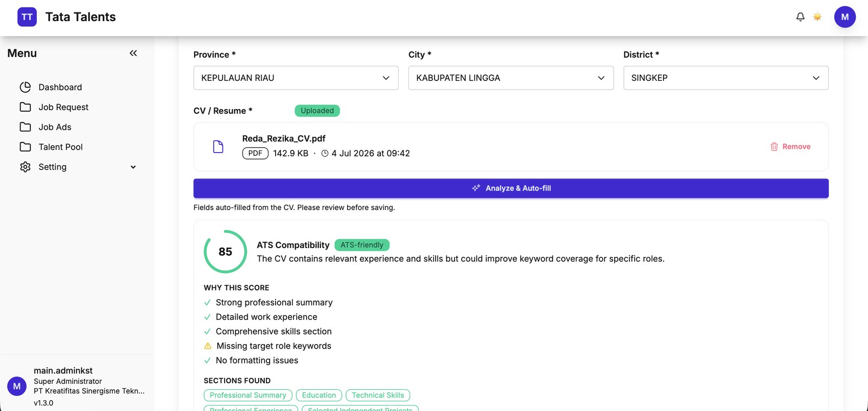The image size is (868, 411).
Task: Select the Professional Summary section tag
Action: pyautogui.click(x=248, y=395)
